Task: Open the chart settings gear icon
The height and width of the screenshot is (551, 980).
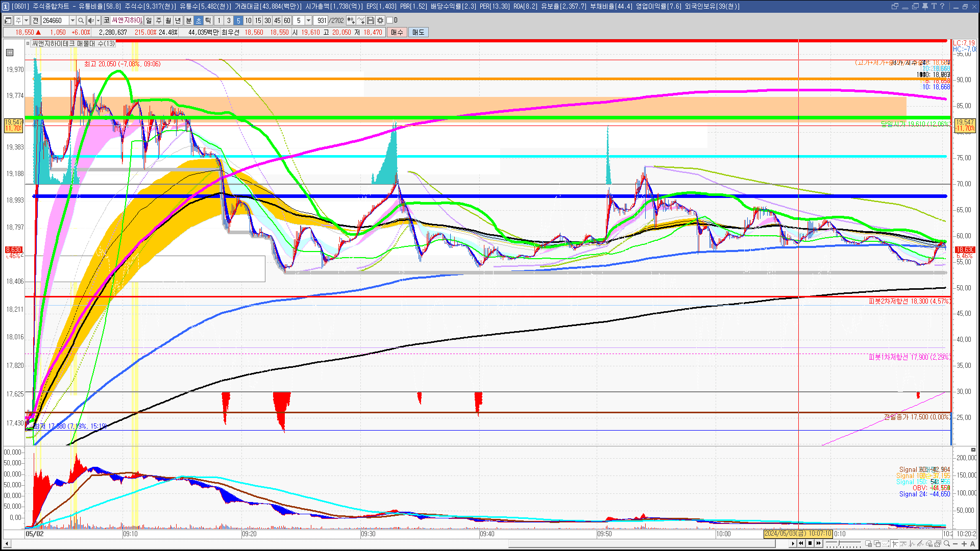Action: pos(380,20)
